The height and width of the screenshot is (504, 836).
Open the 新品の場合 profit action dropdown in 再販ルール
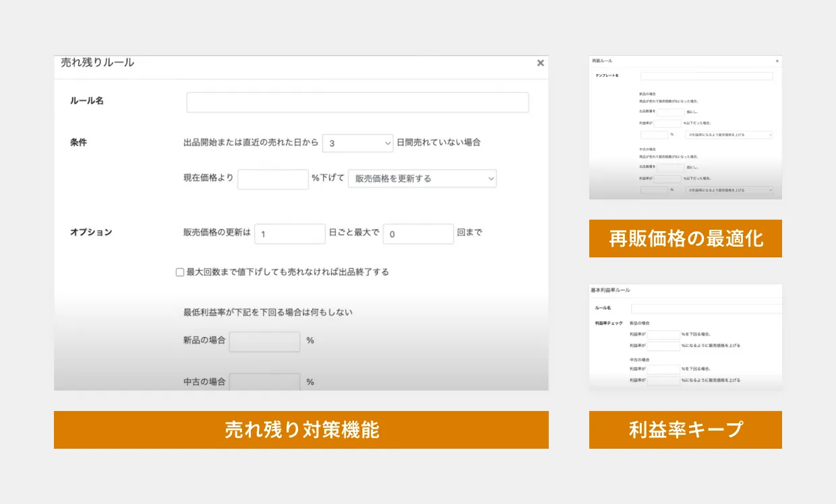pyautogui.click(x=729, y=135)
